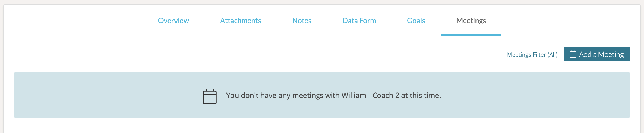Click the calendar icon on Add a Meeting
This screenshot has width=644, height=133.
point(573,54)
